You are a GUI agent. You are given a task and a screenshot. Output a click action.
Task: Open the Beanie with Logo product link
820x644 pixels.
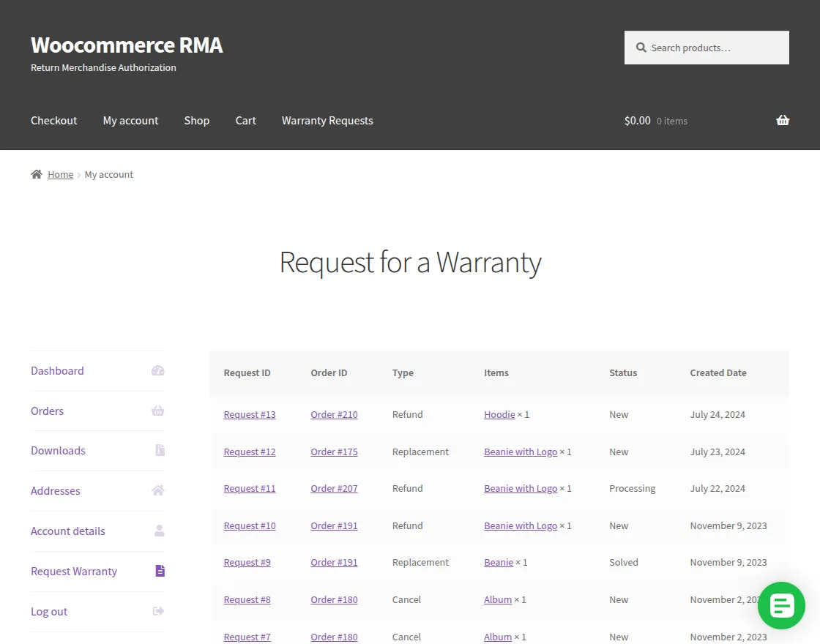pos(520,452)
